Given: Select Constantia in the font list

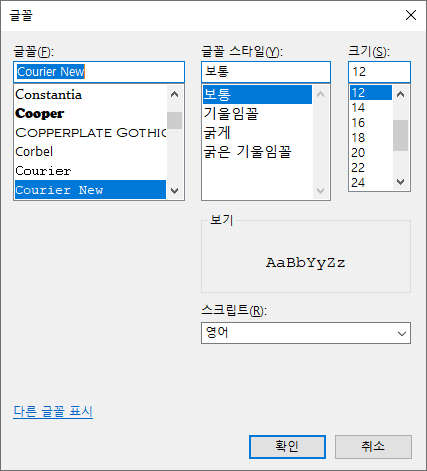Looking at the screenshot, I should [90, 95].
